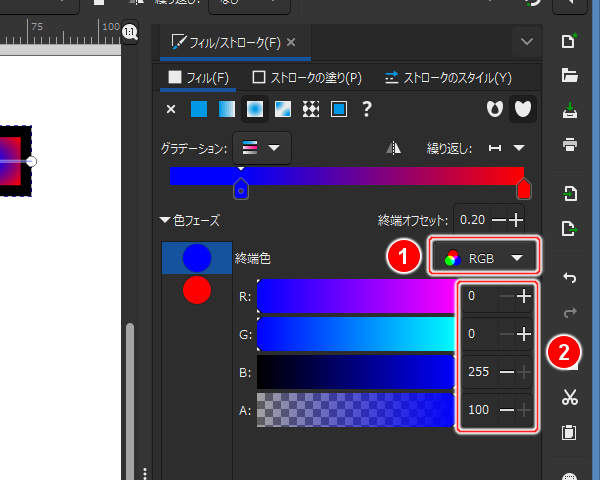Open the dock panel chevron menu
The width and height of the screenshot is (600, 480).
tap(527, 41)
